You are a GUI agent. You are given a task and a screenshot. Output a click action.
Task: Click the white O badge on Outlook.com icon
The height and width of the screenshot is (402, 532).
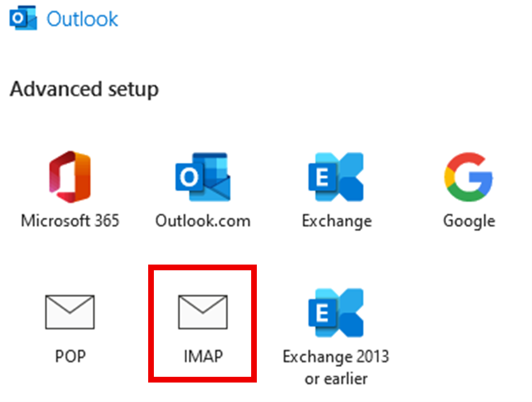(x=189, y=177)
